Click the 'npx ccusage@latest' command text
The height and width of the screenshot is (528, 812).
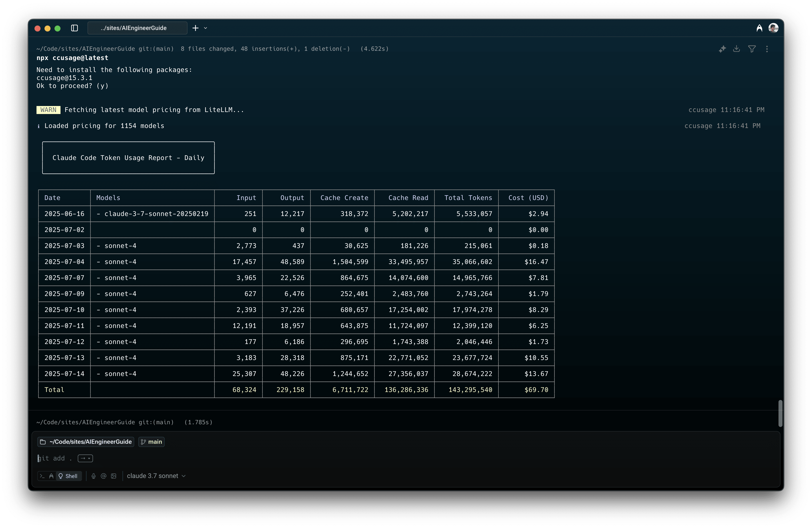pos(72,58)
